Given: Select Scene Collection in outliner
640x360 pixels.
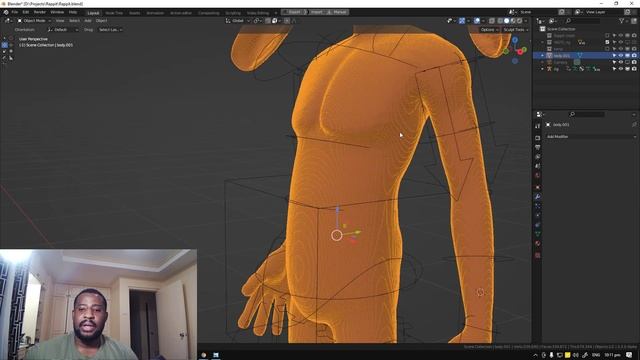Looking at the screenshot, I should coord(561,29).
